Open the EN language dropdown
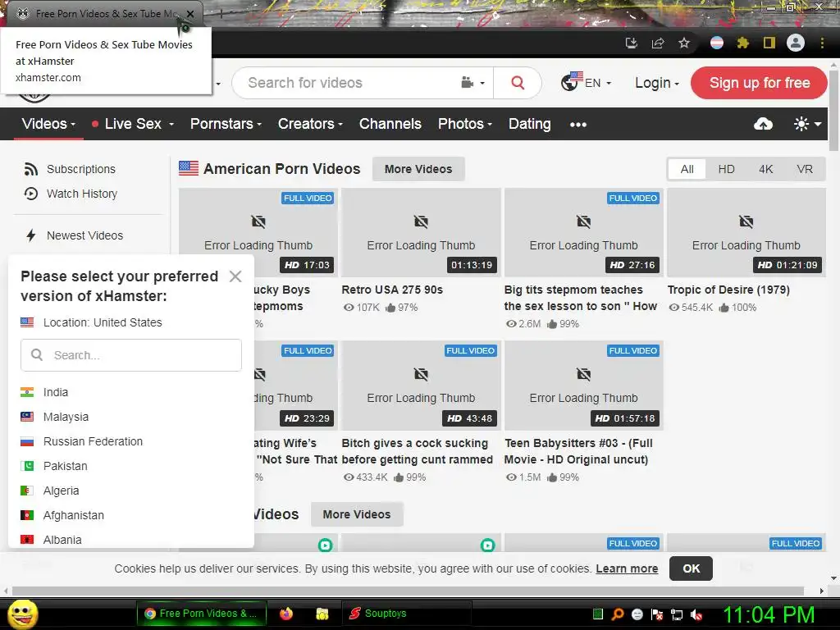Viewport: 840px width, 630px height. tap(586, 83)
